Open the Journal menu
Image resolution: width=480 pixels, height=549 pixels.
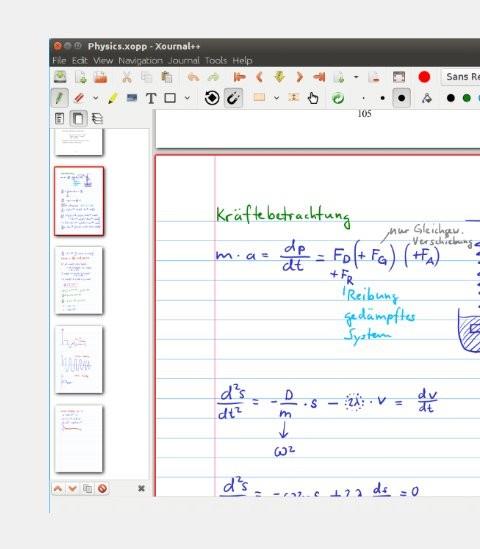pos(184,61)
